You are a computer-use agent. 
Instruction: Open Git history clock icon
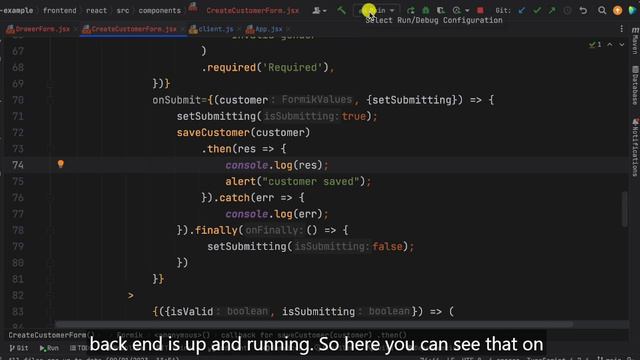coord(567,10)
